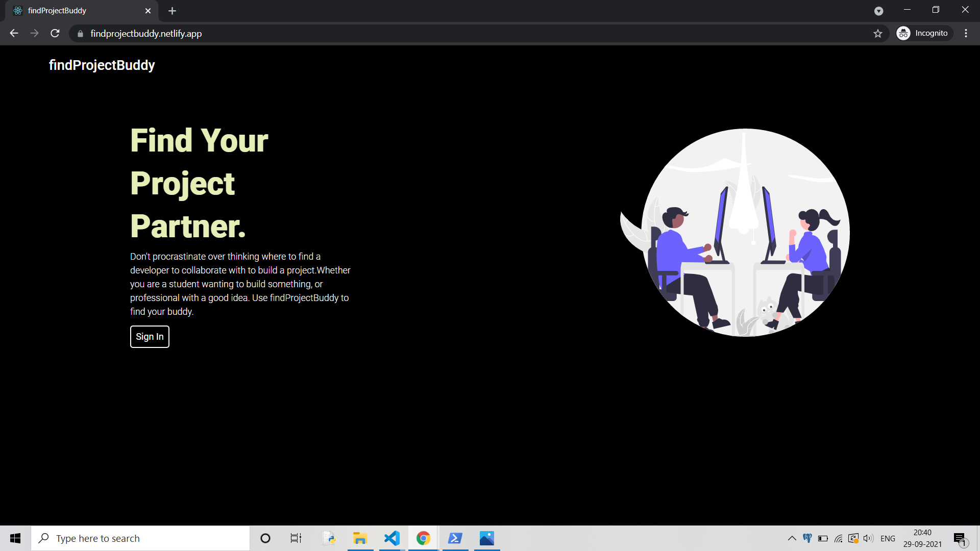
Task: Open Windows PowerShell from the taskbar
Action: point(454,538)
